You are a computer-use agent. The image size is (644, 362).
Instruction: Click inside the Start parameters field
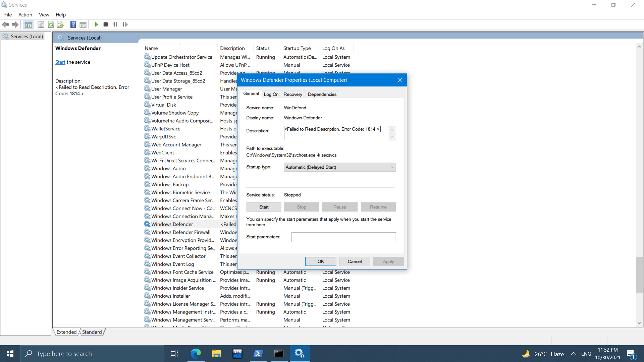click(343, 237)
